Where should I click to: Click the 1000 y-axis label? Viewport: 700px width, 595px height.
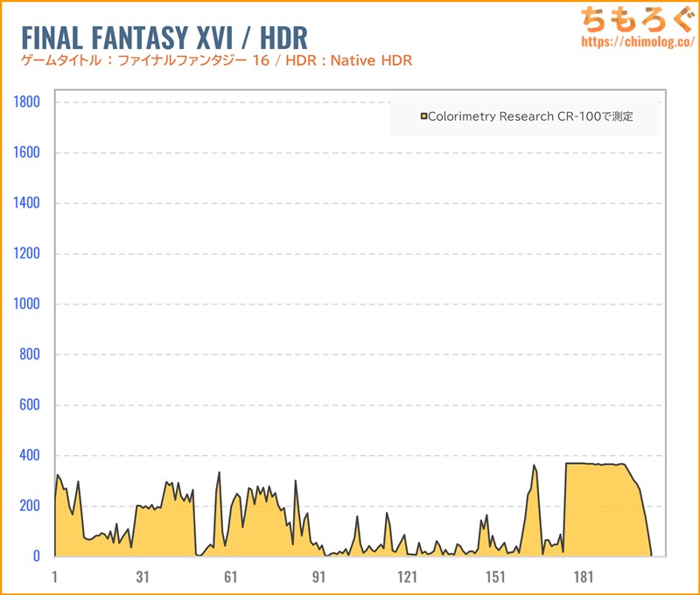pos(26,304)
